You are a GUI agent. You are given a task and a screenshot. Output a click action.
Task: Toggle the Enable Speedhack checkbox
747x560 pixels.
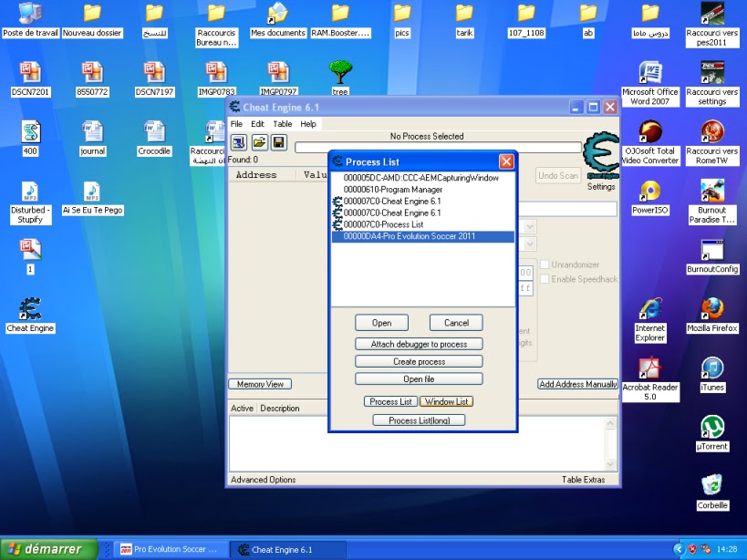(x=545, y=279)
